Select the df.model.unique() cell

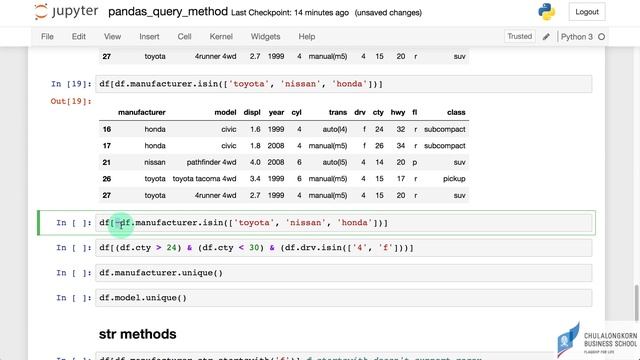pyautogui.click(x=343, y=298)
